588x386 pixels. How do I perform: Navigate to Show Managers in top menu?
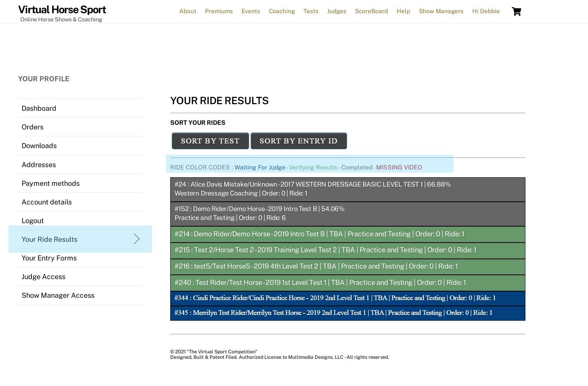(441, 11)
